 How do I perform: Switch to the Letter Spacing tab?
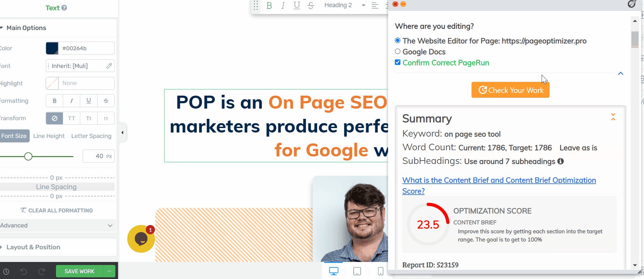click(91, 136)
